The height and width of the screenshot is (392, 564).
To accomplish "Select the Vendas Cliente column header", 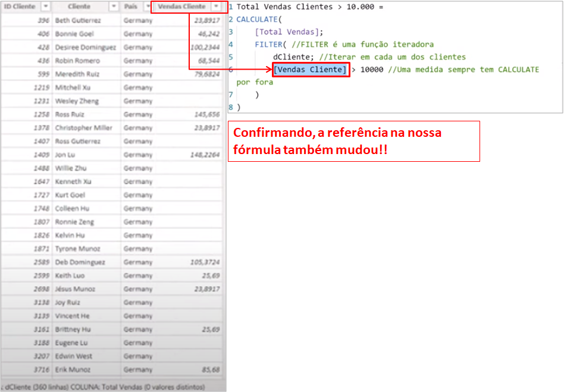I will pyautogui.click(x=181, y=7).
